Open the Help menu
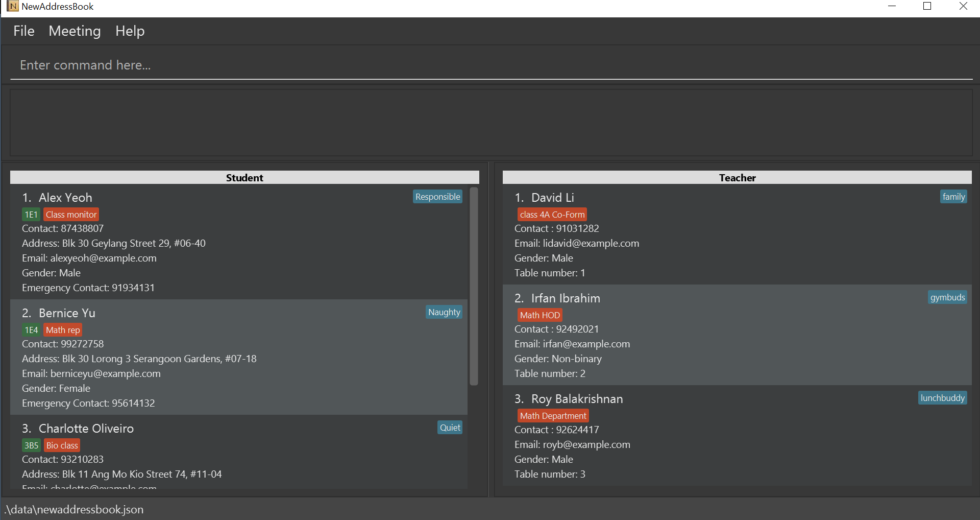This screenshot has width=980, height=520. pyautogui.click(x=130, y=31)
